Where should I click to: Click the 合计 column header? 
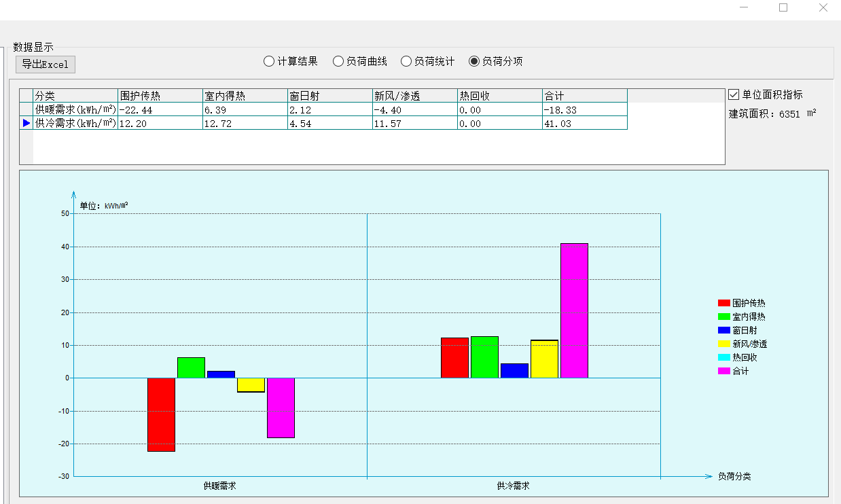[x=584, y=96]
